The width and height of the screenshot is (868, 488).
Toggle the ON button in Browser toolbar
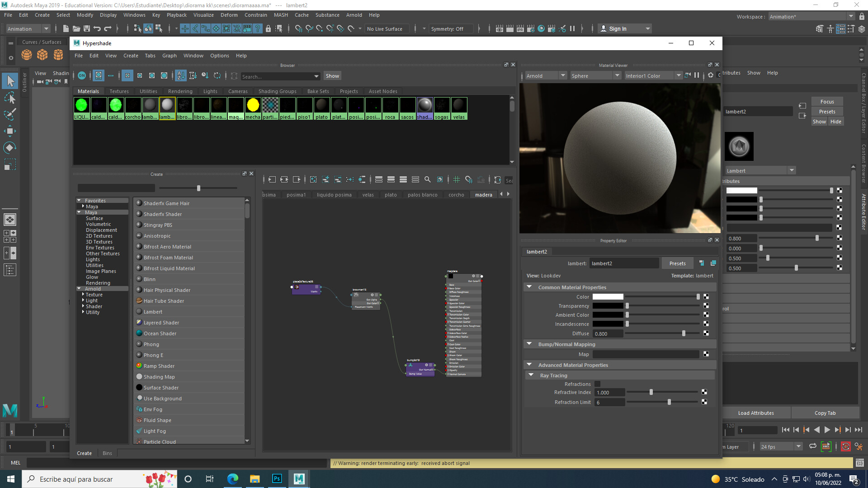pyautogui.click(x=82, y=75)
